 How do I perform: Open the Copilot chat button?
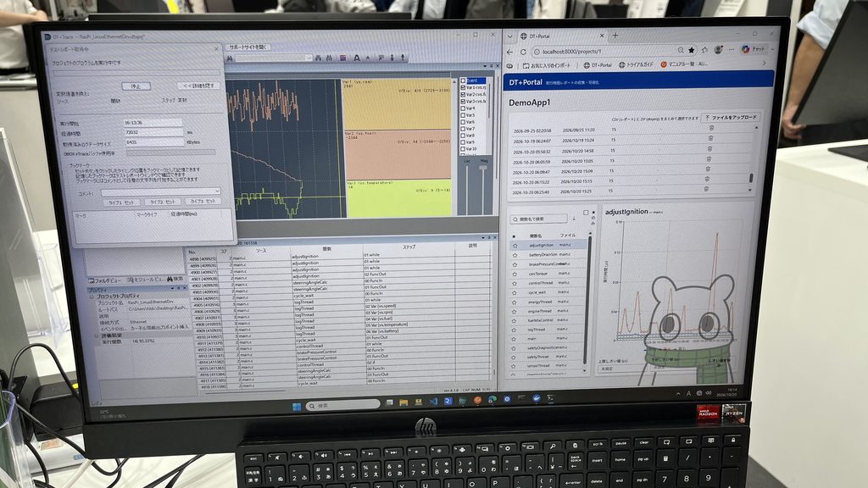[753, 48]
